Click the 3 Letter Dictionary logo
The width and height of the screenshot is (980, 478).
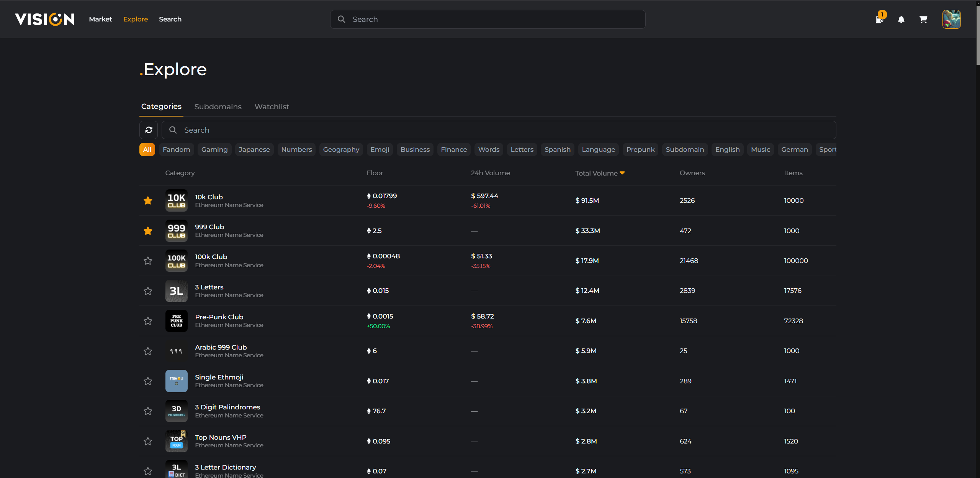pos(177,469)
